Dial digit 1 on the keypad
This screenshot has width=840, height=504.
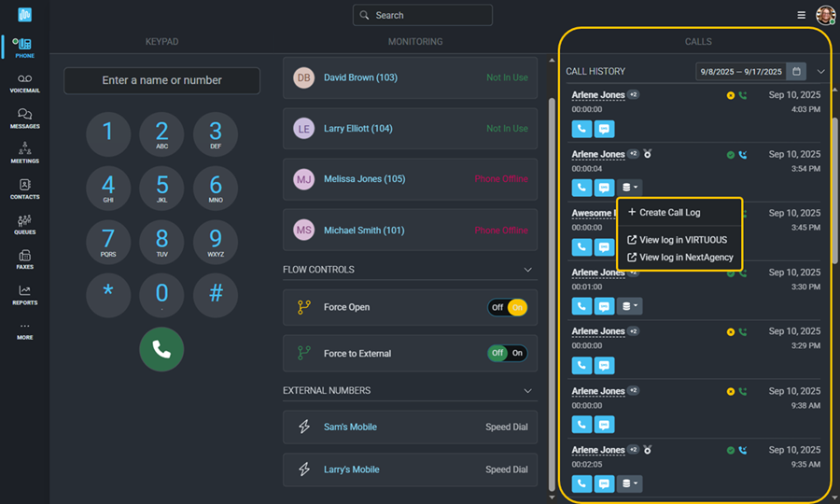point(107,133)
